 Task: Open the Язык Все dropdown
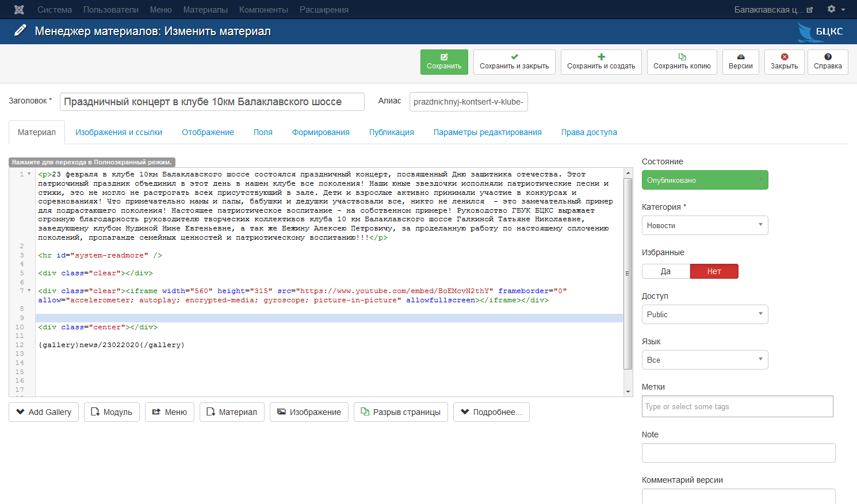[x=705, y=360]
